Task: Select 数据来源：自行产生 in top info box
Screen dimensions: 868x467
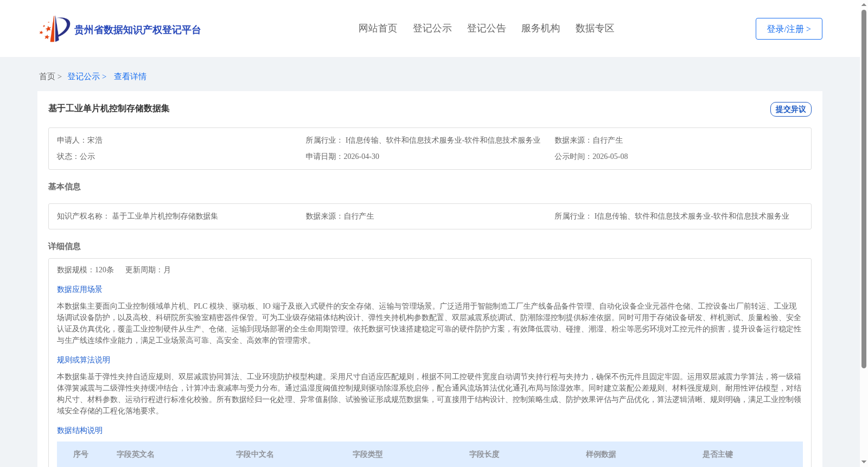Action: (589, 140)
